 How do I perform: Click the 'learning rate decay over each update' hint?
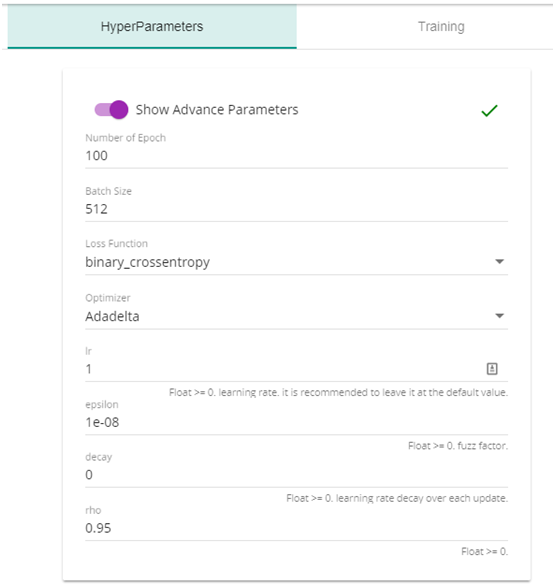point(422,499)
